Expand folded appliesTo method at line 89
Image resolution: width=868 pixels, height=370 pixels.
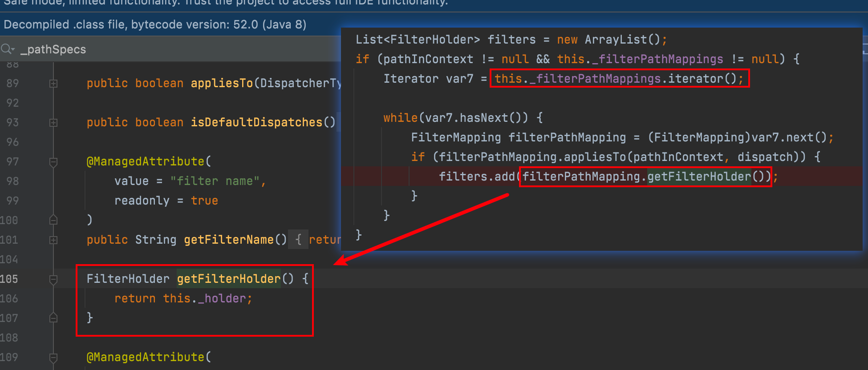click(x=53, y=84)
